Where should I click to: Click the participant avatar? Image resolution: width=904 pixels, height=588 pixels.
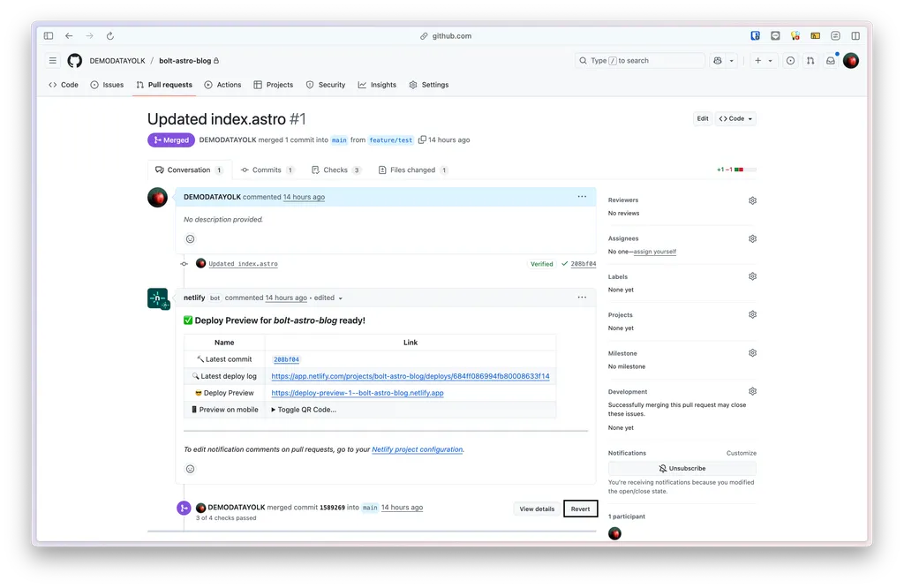point(615,534)
